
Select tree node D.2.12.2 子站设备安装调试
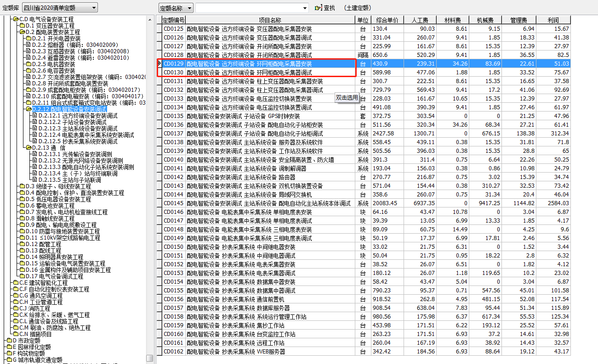point(73,122)
